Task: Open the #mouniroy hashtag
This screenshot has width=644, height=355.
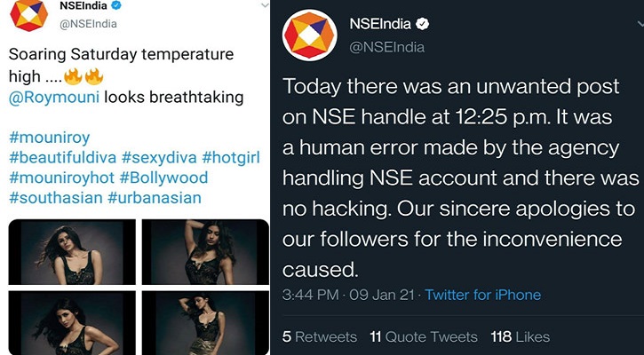Action: click(x=49, y=138)
